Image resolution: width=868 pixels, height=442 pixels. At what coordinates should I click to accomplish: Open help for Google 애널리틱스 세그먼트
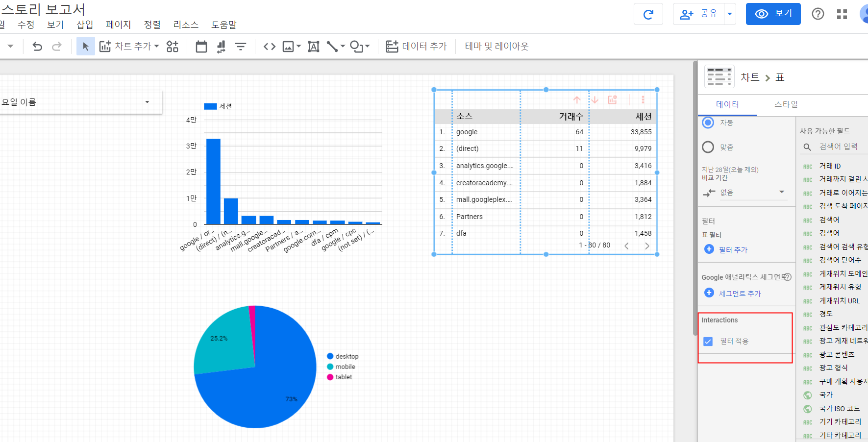(788, 277)
